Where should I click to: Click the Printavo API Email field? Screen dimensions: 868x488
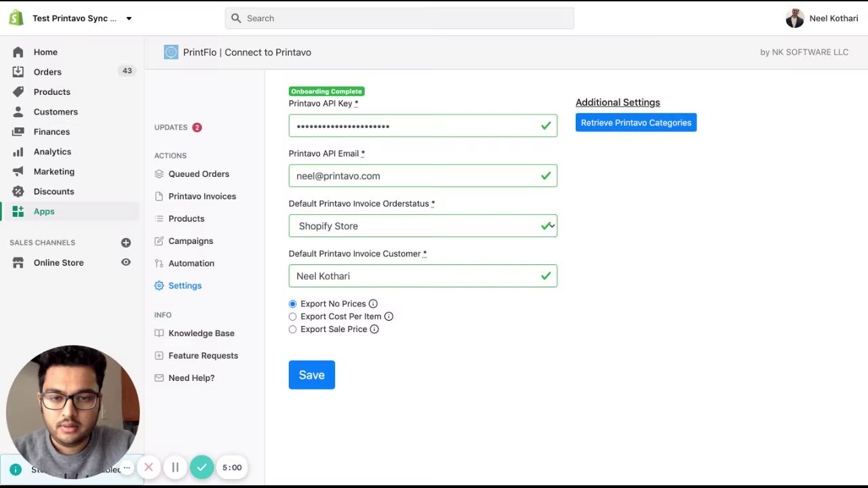pyautogui.click(x=422, y=176)
